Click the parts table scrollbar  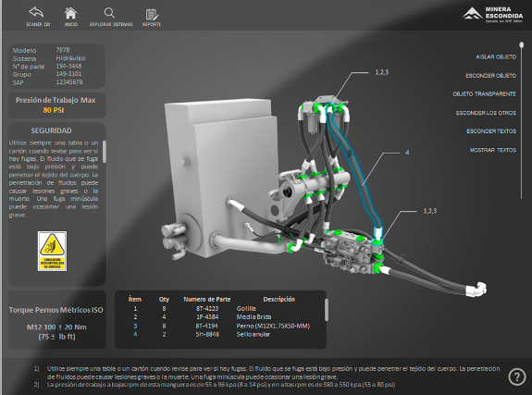click(x=327, y=310)
